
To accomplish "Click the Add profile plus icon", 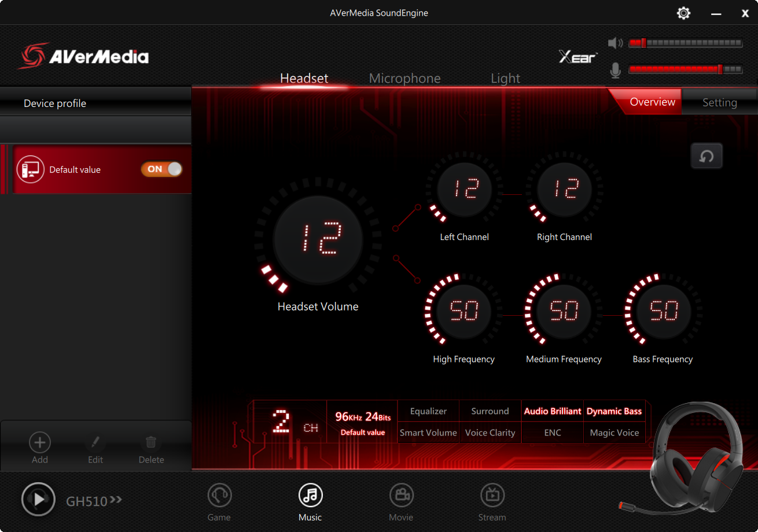I will pyautogui.click(x=40, y=443).
